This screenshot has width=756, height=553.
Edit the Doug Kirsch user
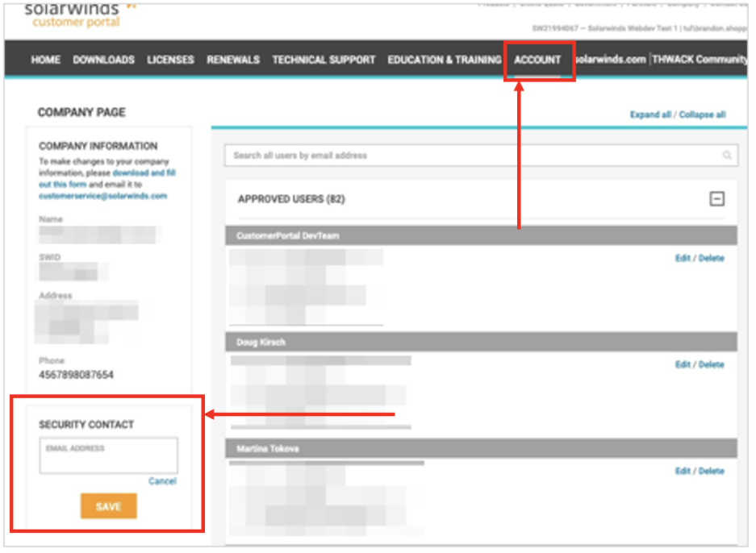pos(683,364)
